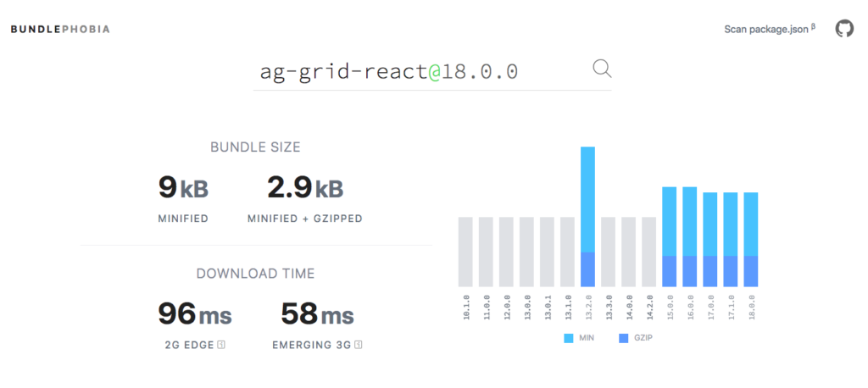Viewport: 868px width, 388px height.
Task: Select the 16.0.0 version bar
Action: [x=690, y=237]
